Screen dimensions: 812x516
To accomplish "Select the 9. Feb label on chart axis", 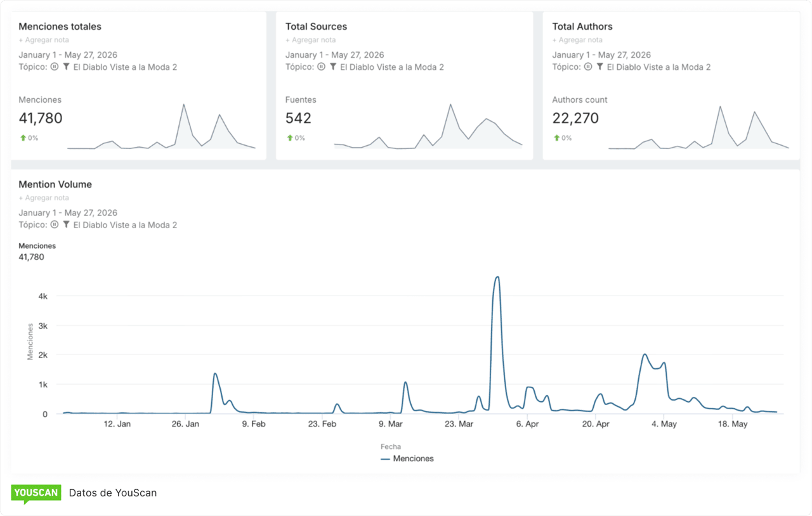I will coord(254,424).
